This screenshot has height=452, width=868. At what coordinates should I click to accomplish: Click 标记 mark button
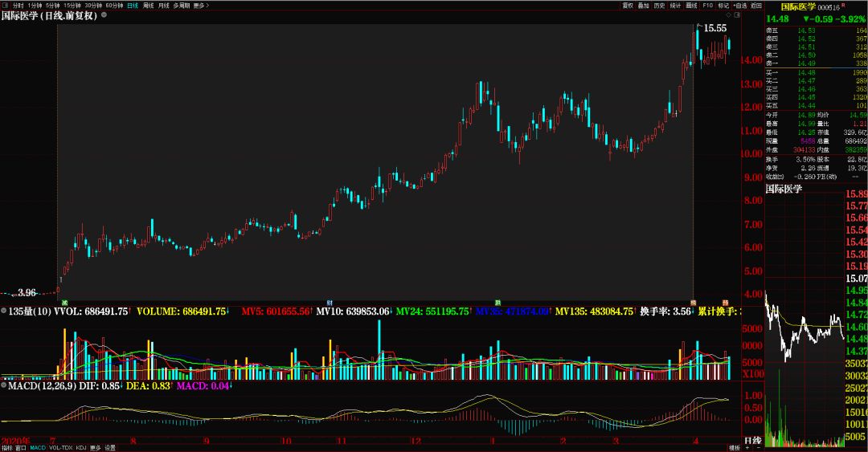[x=723, y=6]
